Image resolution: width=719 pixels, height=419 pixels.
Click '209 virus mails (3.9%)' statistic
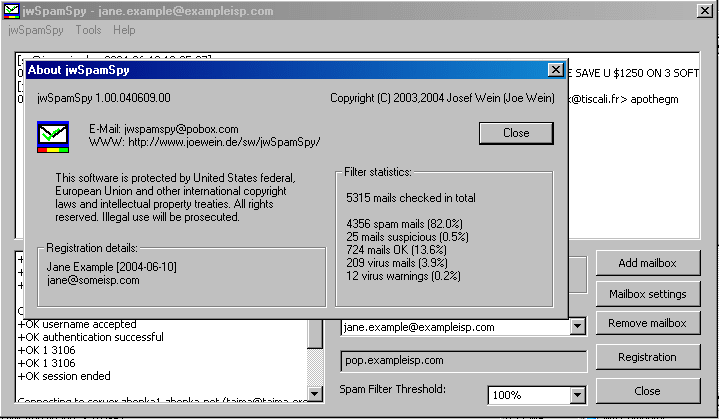[397, 263]
